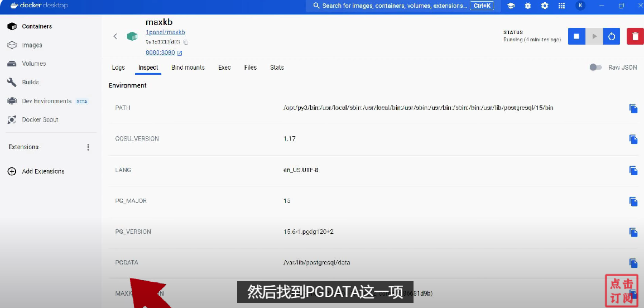Stop the maxkb container

(576, 36)
